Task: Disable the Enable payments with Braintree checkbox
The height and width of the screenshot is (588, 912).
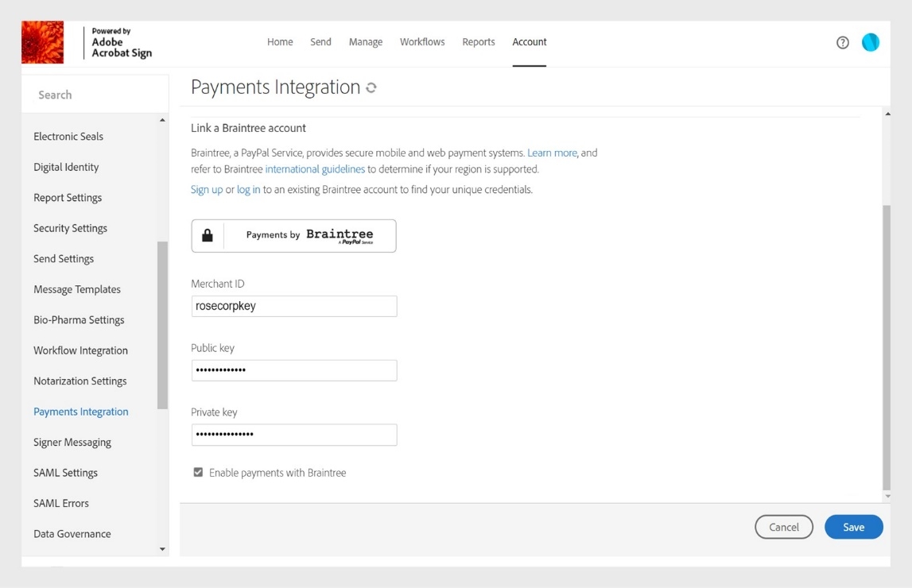Action: pyautogui.click(x=197, y=472)
